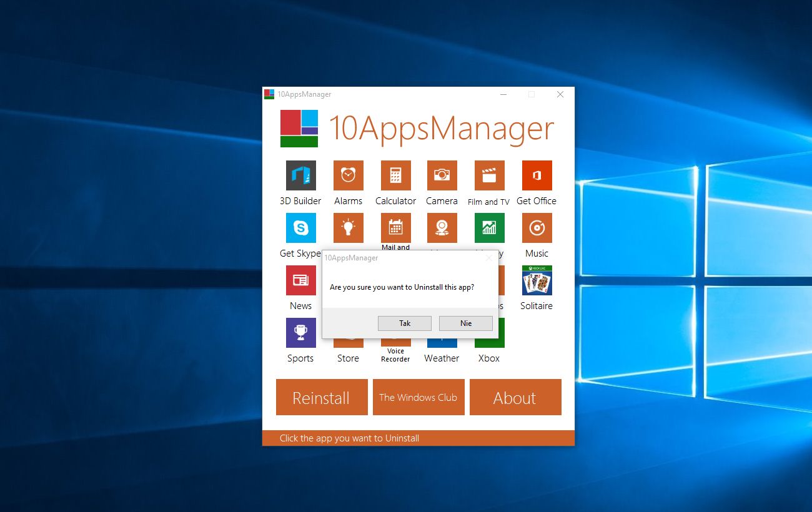Select the Music app icon

tap(537, 228)
